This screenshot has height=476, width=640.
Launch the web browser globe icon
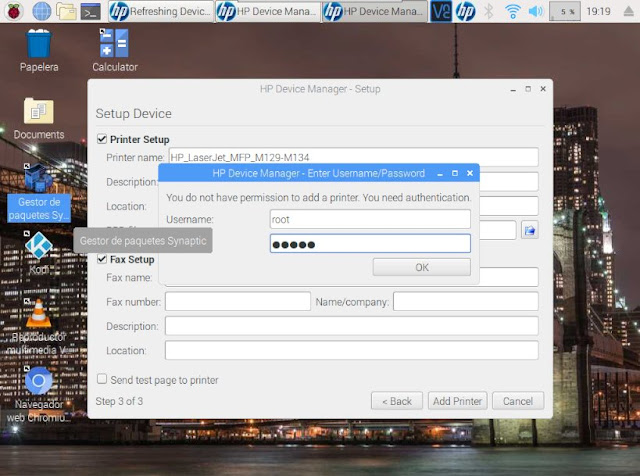pyautogui.click(x=42, y=11)
